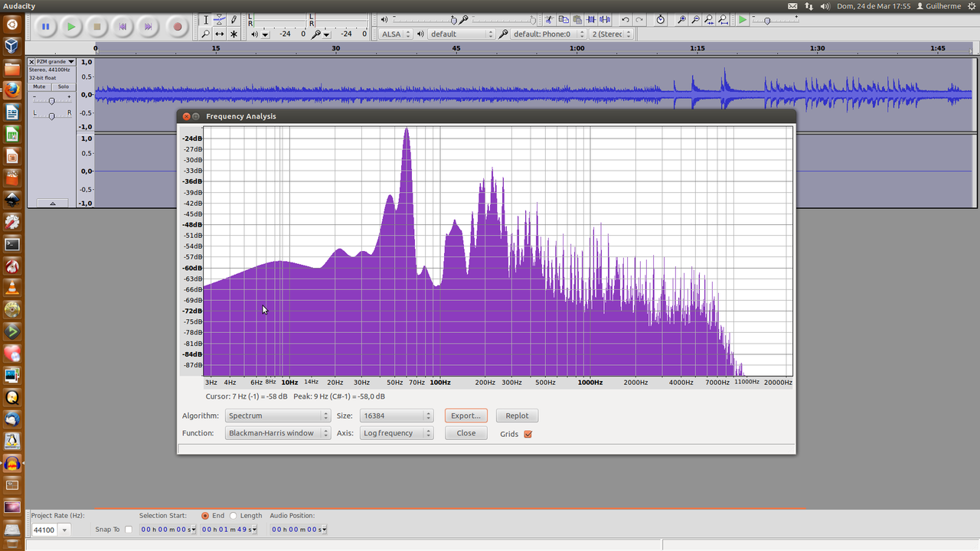
Task: Click the Audio Position time field
Action: pos(299,530)
